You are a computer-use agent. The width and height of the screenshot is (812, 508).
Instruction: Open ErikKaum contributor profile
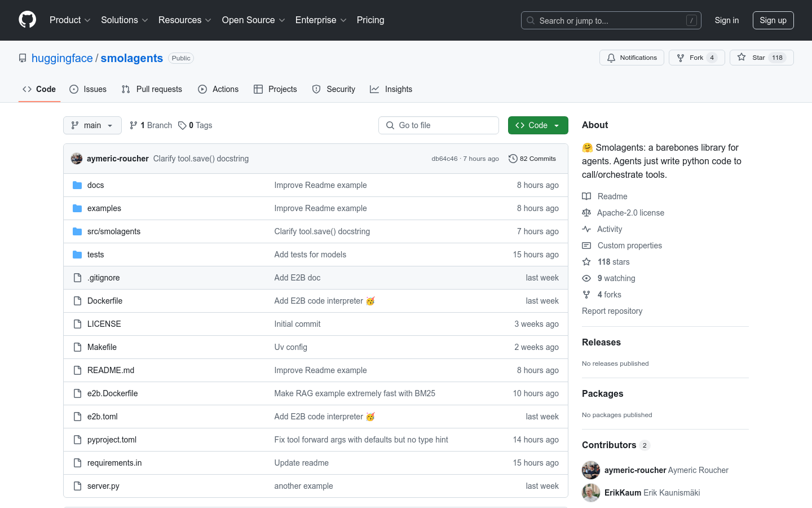click(623, 493)
